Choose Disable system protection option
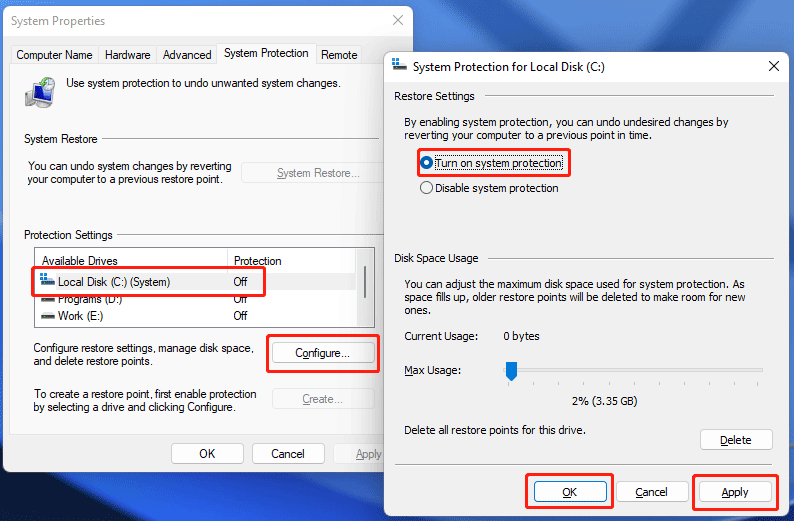This screenshot has width=794, height=521. [x=427, y=188]
